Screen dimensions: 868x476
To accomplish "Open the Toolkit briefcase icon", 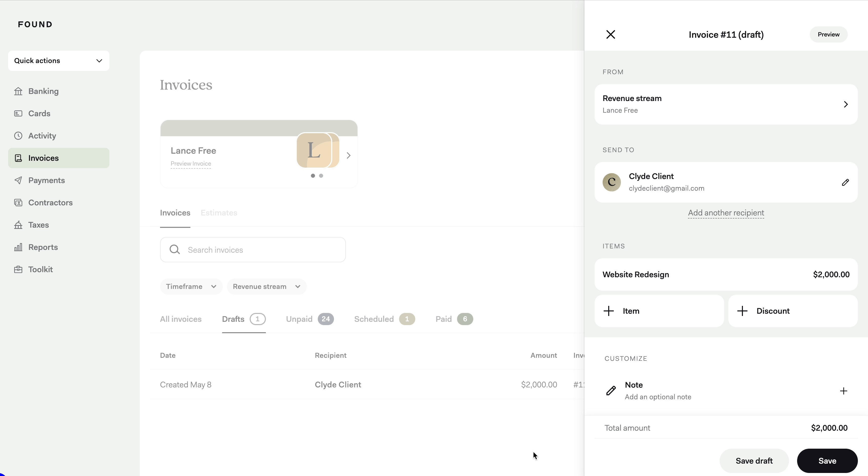I will [x=18, y=269].
